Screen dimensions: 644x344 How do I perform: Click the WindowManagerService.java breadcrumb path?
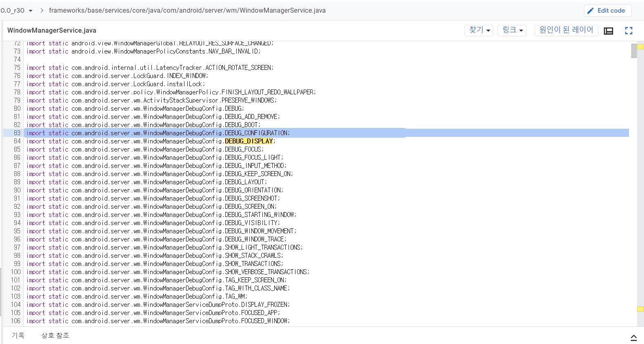coord(187,11)
